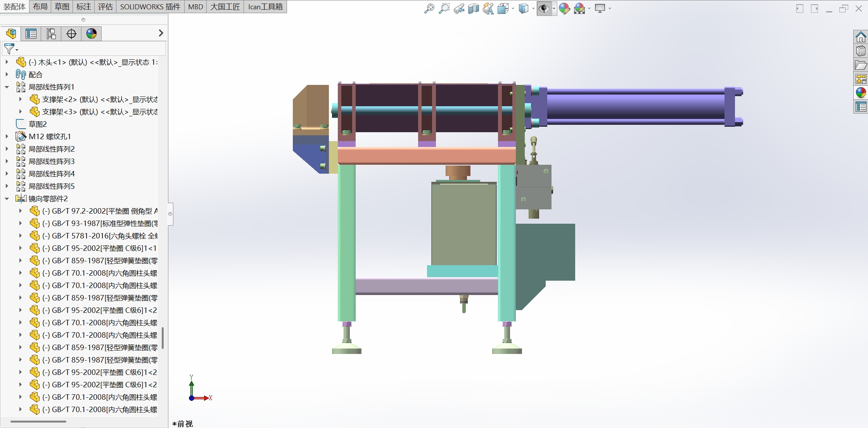This screenshot has height=428, width=868.
Task: Open the View Orientation dropdown arrow
Action: (513, 9)
